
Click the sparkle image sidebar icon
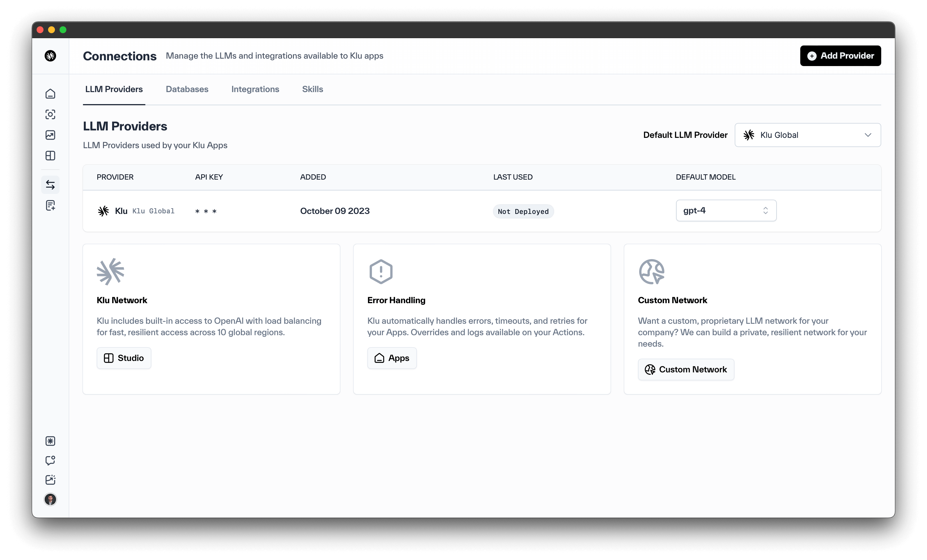(50, 480)
